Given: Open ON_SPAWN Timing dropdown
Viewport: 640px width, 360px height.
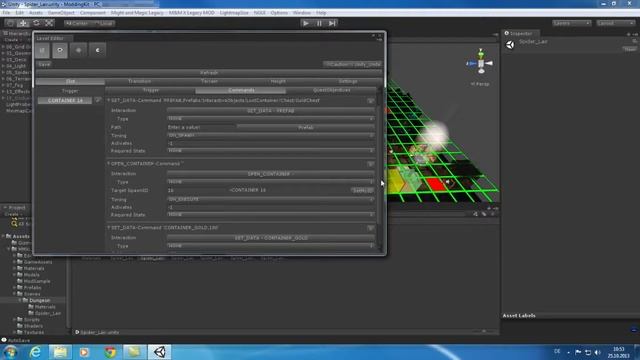Looking at the screenshot, I should 271,135.
